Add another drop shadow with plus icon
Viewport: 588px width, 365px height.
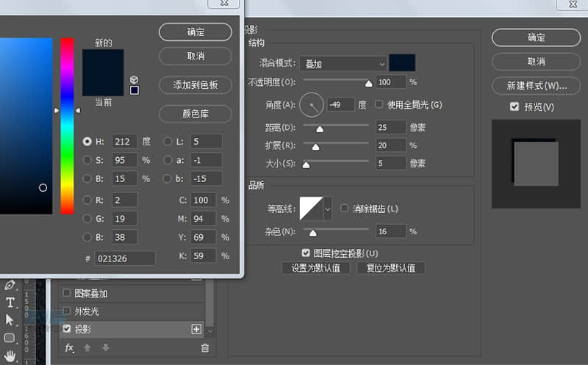coord(196,329)
